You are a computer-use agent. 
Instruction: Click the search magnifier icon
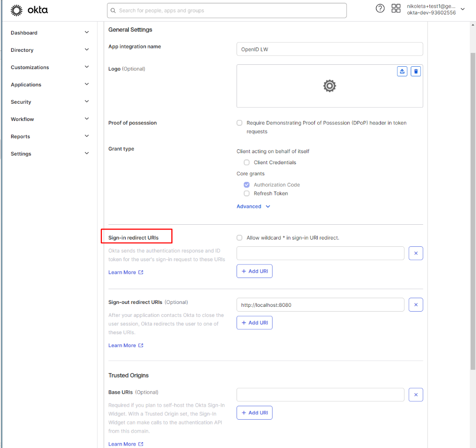113,11
